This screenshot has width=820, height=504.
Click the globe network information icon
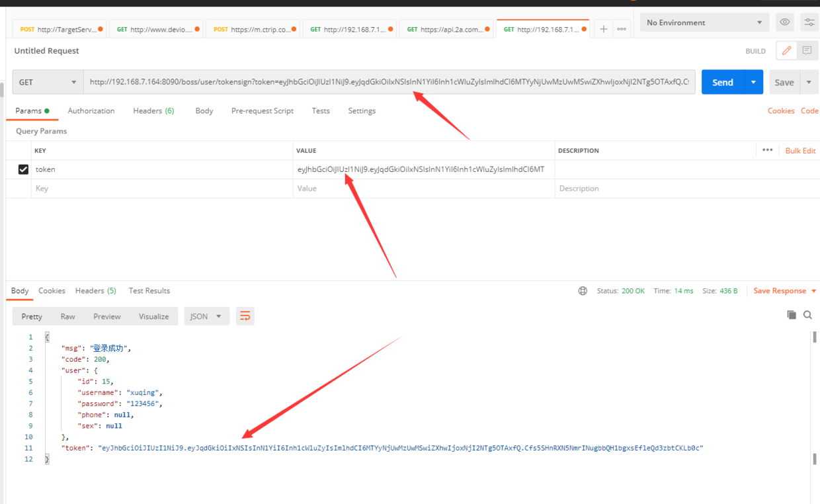(583, 291)
